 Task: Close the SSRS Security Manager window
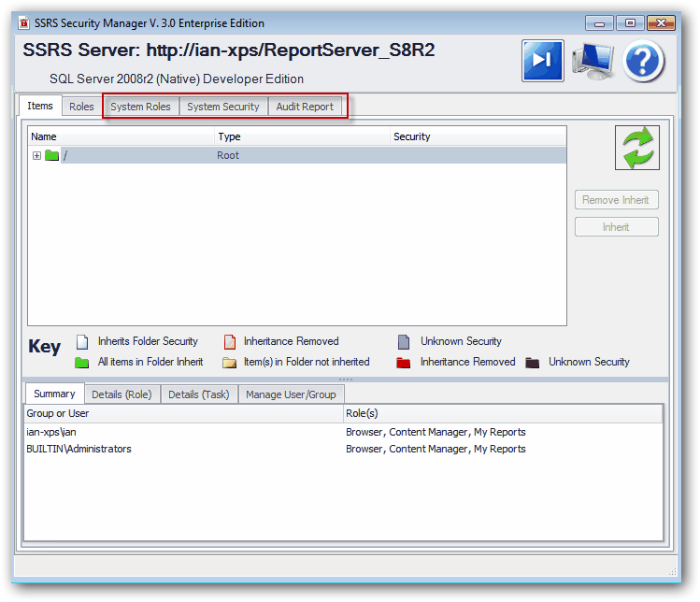point(661,22)
